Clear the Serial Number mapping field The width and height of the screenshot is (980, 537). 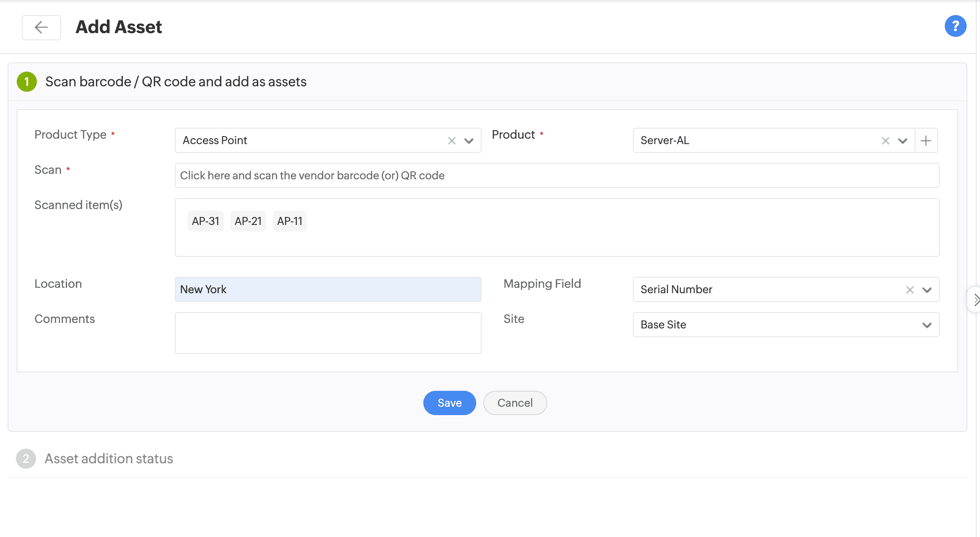(910, 290)
